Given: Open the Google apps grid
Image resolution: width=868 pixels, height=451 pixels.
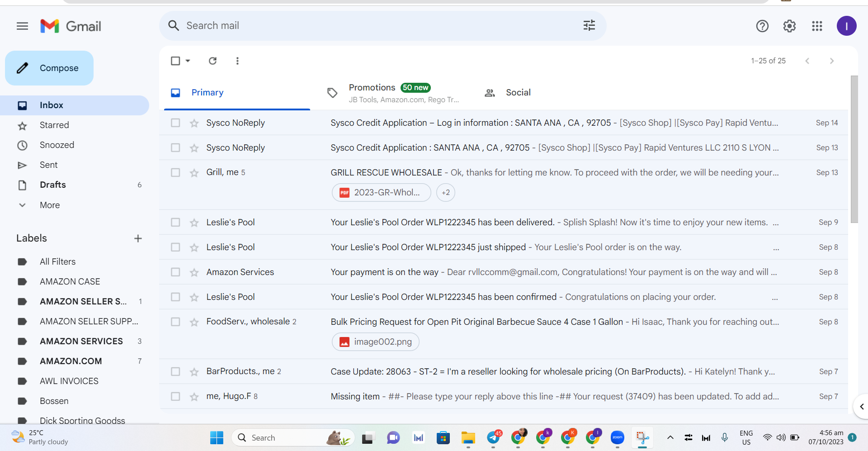Looking at the screenshot, I should 817,26.
